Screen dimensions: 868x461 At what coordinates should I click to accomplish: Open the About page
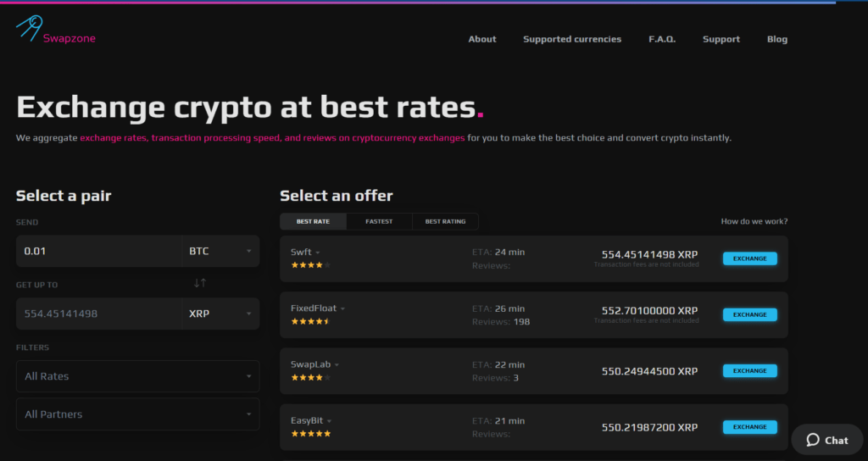click(x=482, y=39)
